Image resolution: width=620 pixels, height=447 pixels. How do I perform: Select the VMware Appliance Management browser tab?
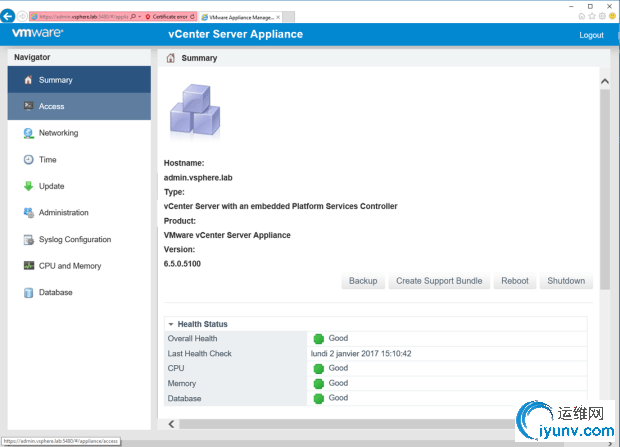pos(241,17)
